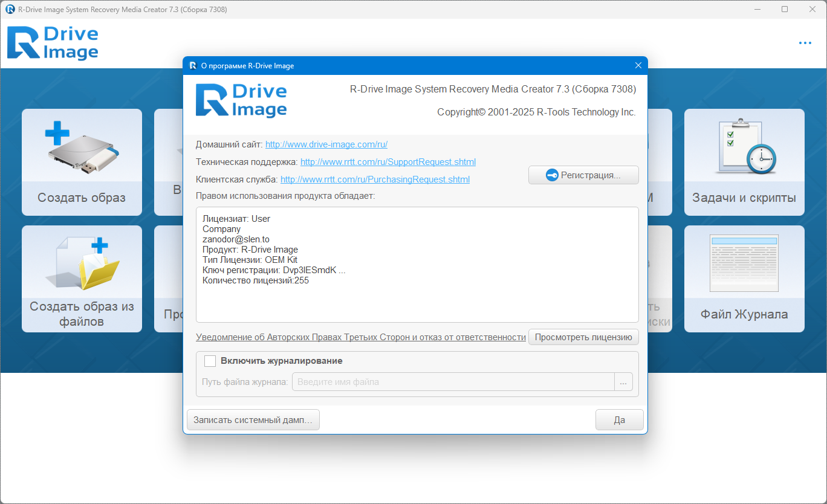
Task: Click the Продукт: R-Drive Image line
Action: (x=250, y=250)
